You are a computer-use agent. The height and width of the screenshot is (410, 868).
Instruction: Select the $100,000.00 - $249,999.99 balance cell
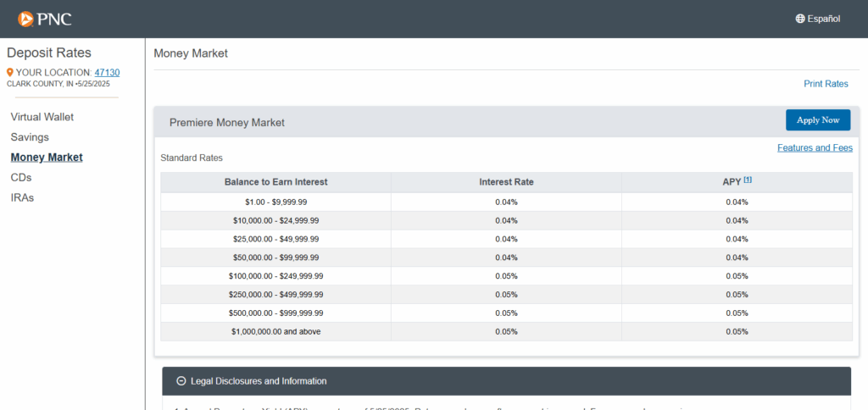275,276
